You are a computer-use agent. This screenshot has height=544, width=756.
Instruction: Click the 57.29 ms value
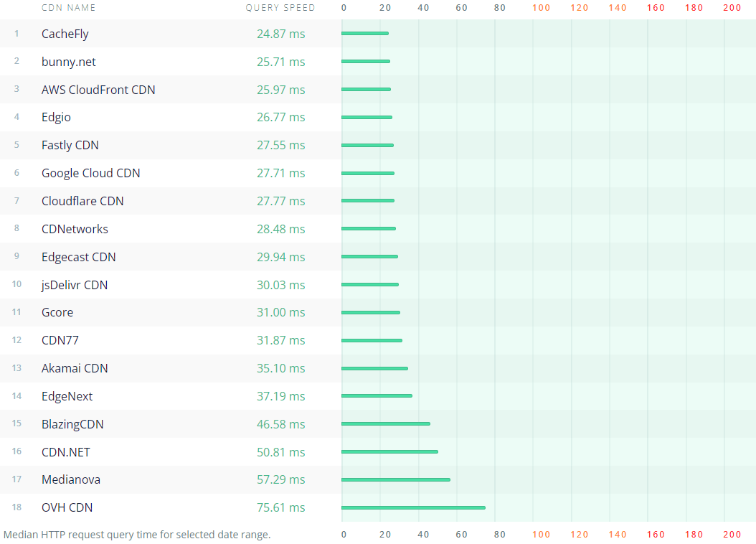pyautogui.click(x=281, y=480)
